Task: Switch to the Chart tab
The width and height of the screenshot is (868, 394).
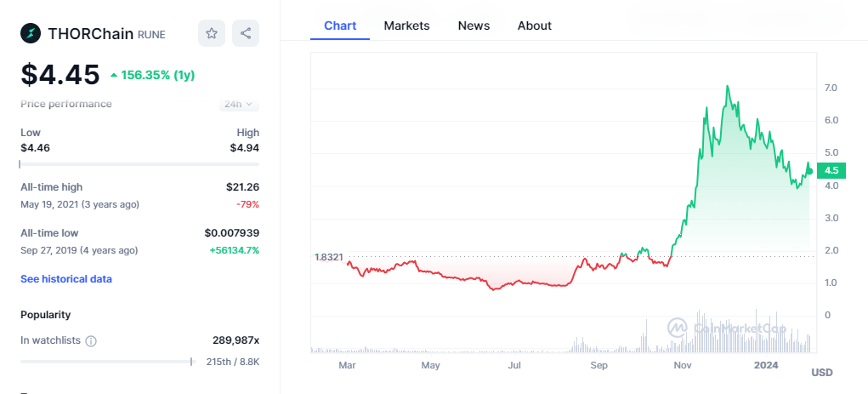Action: pos(340,26)
